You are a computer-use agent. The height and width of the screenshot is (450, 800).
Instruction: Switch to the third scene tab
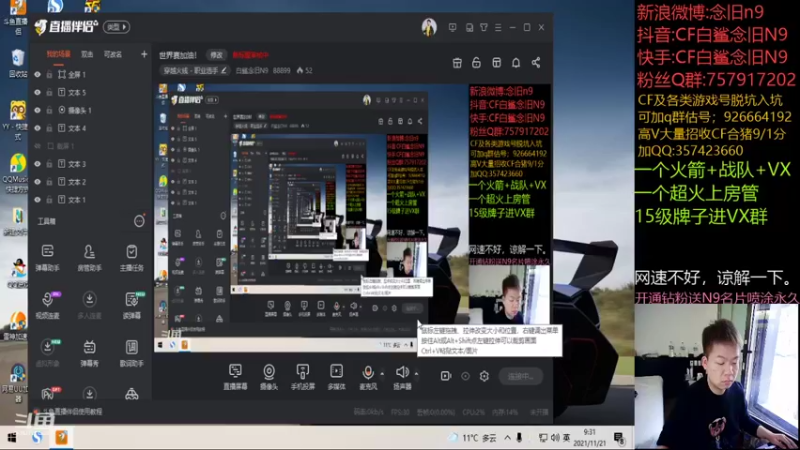coord(113,54)
